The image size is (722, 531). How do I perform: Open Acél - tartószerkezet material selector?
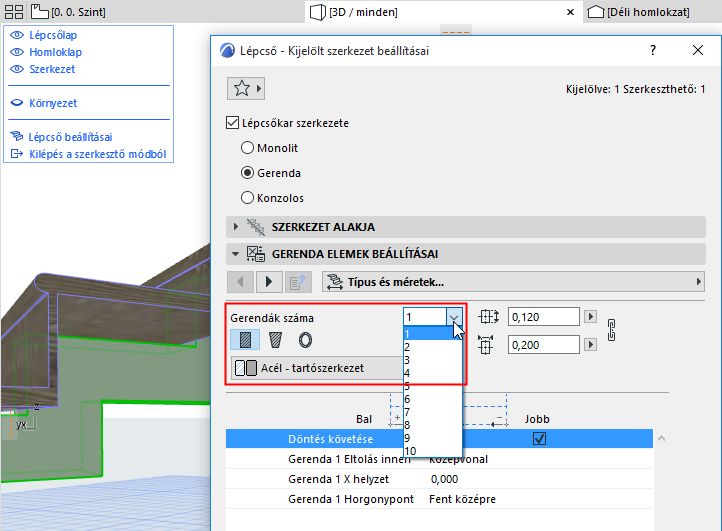click(317, 368)
